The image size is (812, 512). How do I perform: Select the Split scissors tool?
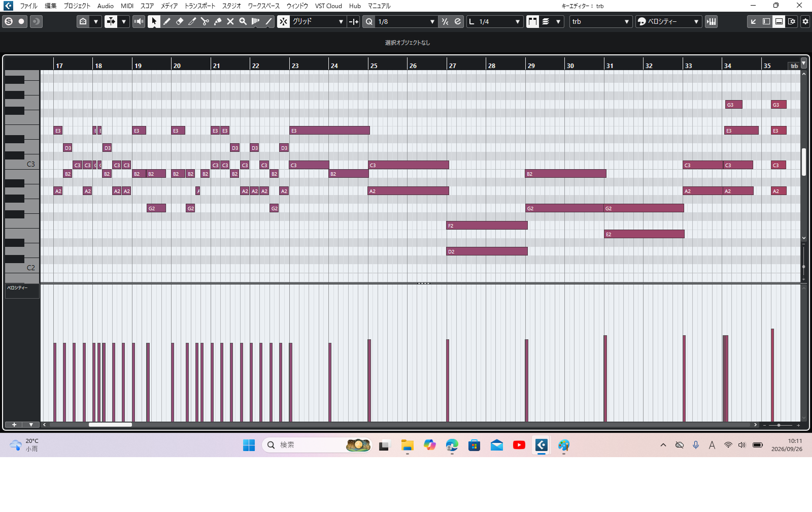pos(205,21)
